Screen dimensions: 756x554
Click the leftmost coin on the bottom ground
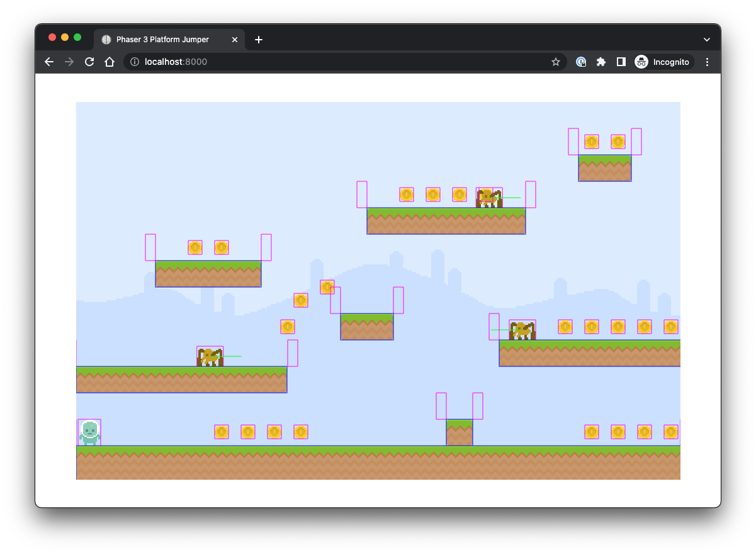click(x=221, y=432)
